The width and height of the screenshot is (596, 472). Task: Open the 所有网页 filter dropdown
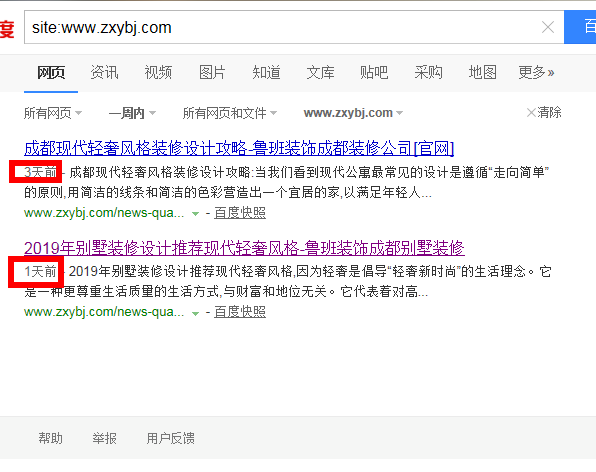coord(53,113)
